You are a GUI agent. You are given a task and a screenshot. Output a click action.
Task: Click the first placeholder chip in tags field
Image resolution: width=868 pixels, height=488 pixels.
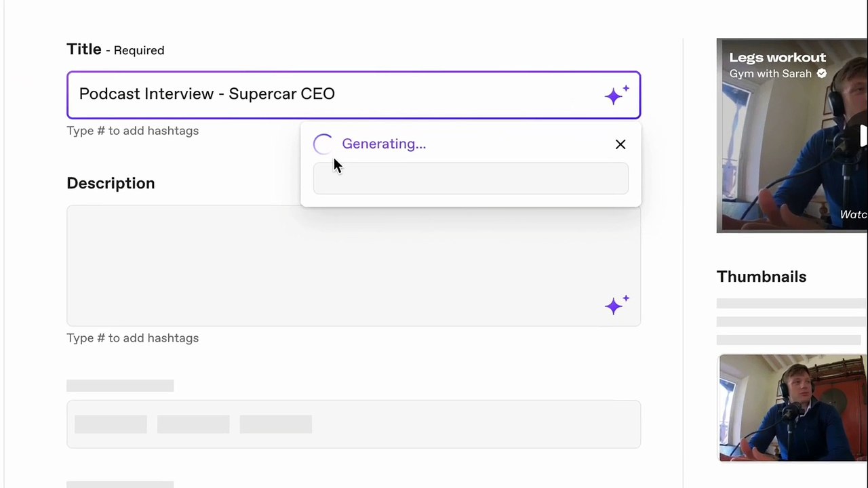tap(111, 424)
